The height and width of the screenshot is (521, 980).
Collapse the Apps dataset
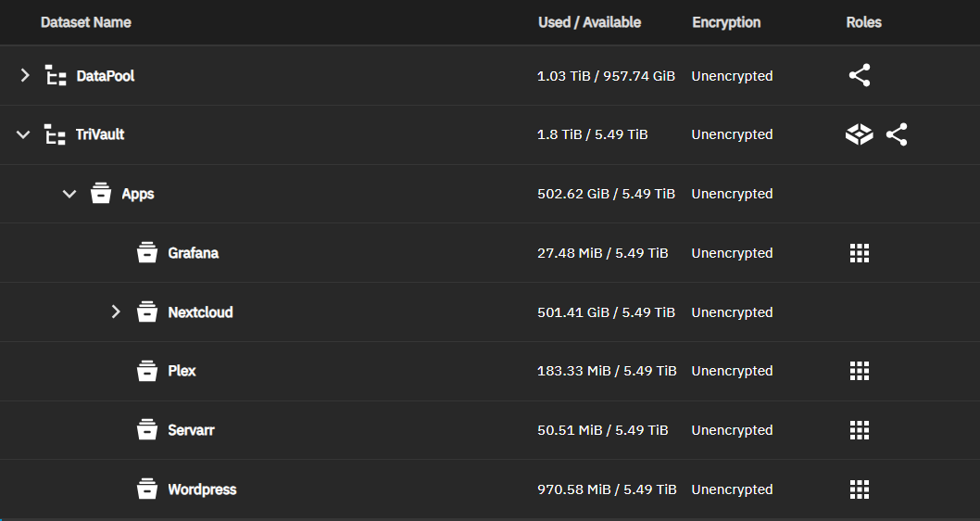click(69, 195)
